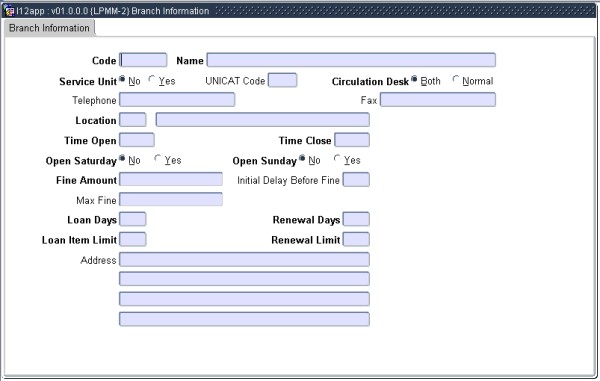Screen dimensions: 600x381
Task: Click the application icon in title bar
Action: tap(9, 11)
